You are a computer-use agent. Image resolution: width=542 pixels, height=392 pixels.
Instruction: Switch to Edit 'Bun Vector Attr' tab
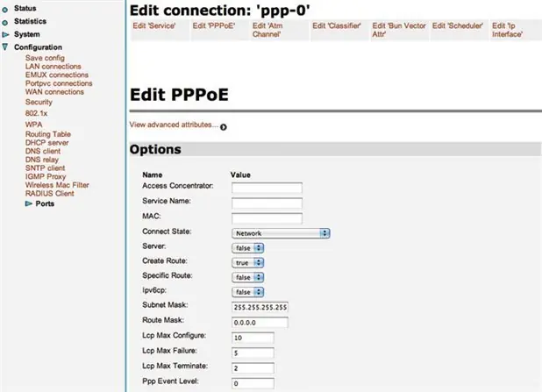(399, 30)
